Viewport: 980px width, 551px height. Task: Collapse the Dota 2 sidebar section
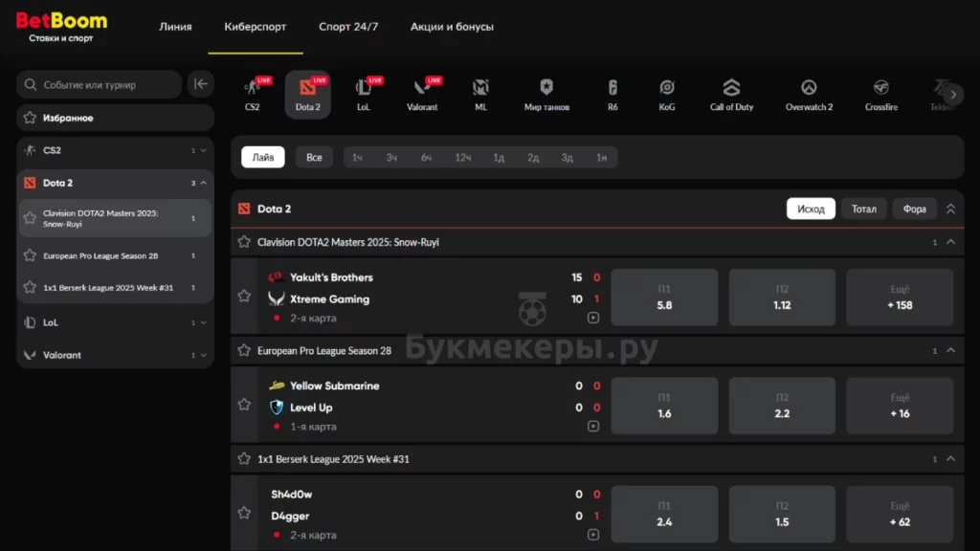[x=203, y=183]
